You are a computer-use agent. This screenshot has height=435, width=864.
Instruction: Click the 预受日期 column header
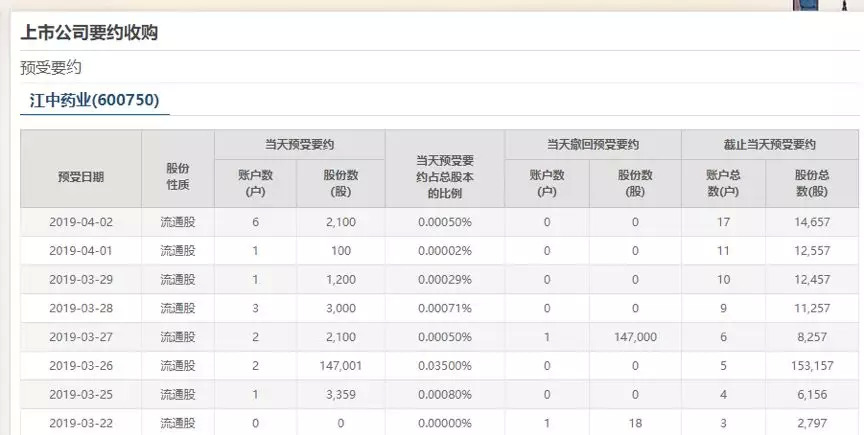81,177
